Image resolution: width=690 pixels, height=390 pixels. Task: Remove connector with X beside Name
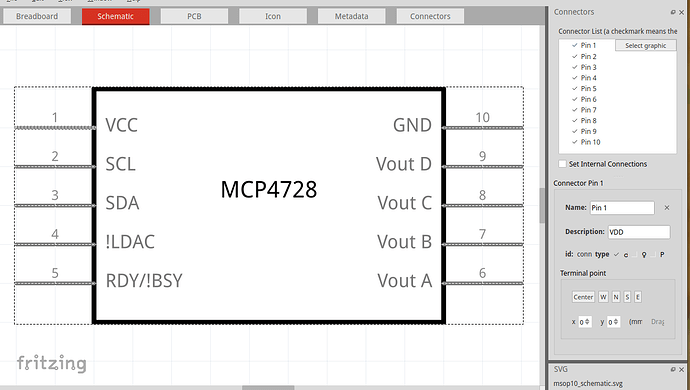click(667, 208)
